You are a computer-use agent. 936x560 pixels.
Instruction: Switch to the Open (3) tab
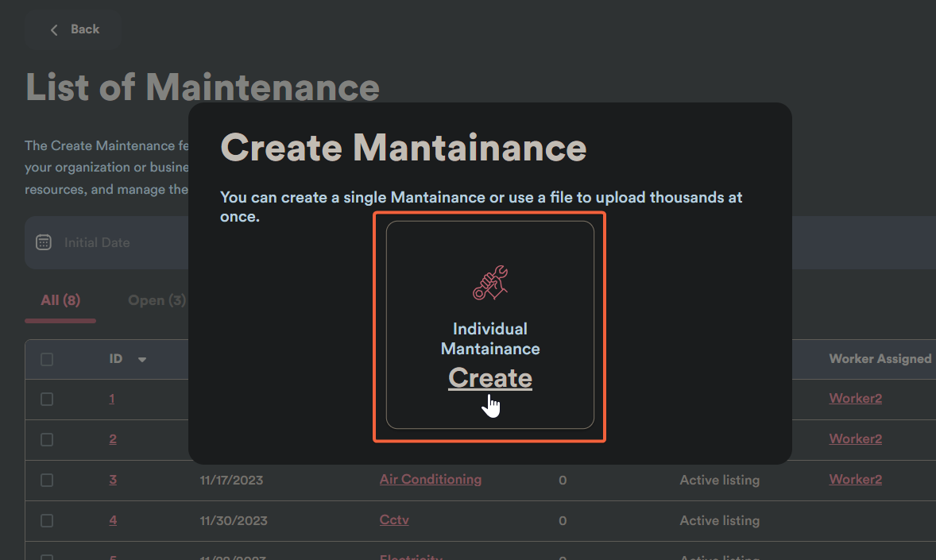[157, 300]
